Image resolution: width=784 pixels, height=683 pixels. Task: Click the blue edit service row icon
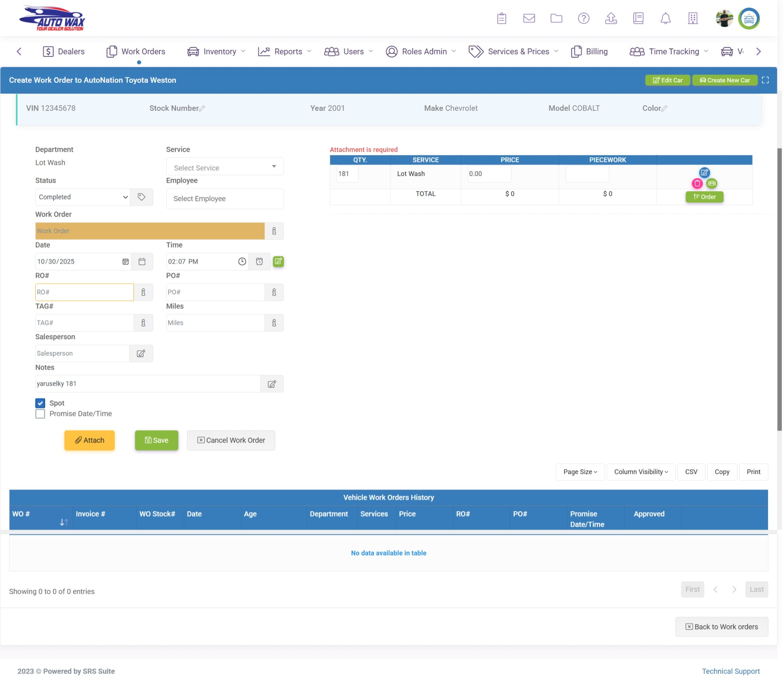click(x=704, y=173)
